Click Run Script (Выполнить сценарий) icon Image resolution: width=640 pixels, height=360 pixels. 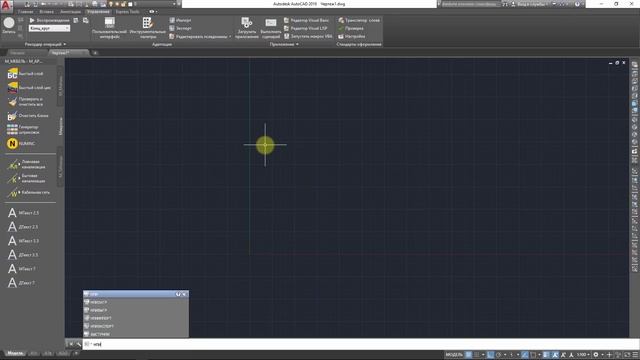pos(271,27)
